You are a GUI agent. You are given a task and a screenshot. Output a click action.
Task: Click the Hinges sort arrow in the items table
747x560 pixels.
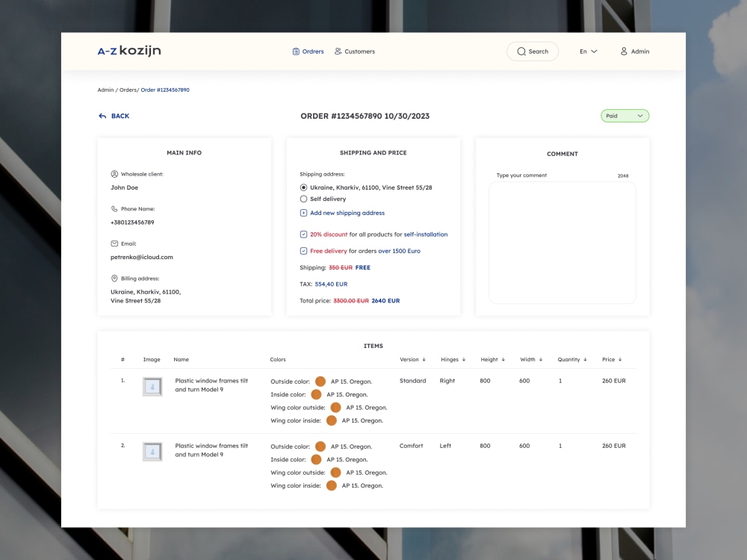pos(465,359)
